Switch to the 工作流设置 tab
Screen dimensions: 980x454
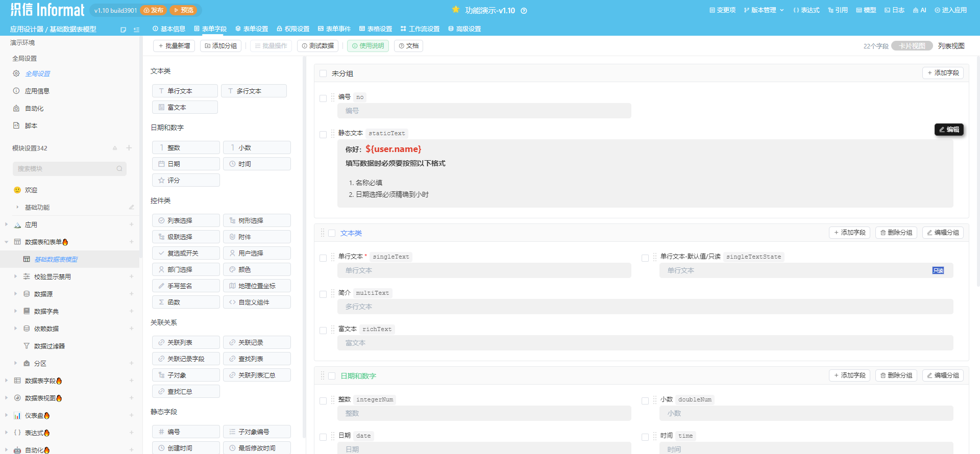[420, 29]
